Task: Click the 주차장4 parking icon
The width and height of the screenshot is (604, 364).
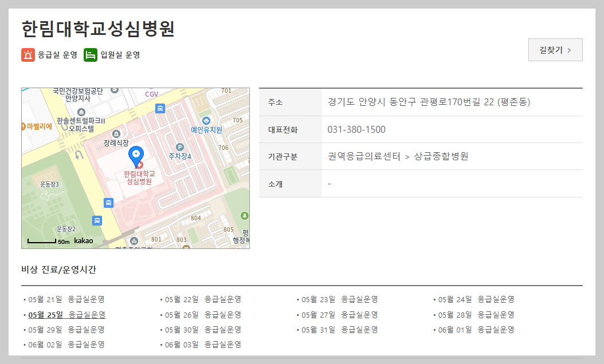Action: (x=180, y=147)
